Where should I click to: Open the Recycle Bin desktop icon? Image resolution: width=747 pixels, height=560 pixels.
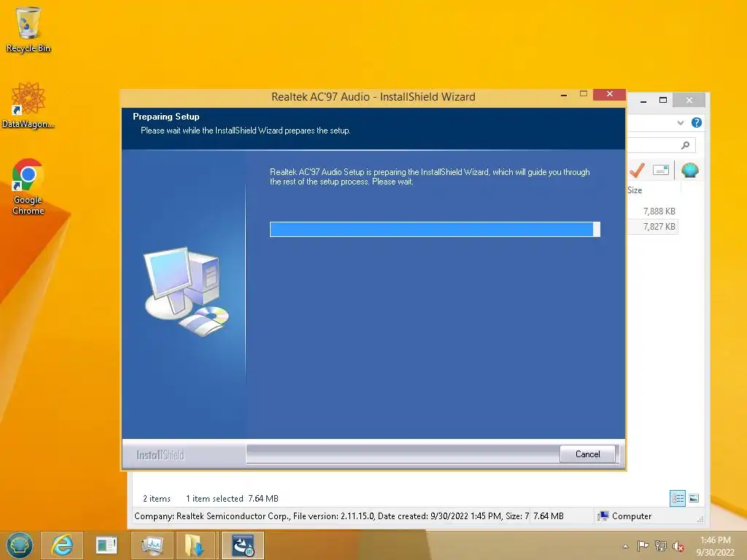point(28,29)
